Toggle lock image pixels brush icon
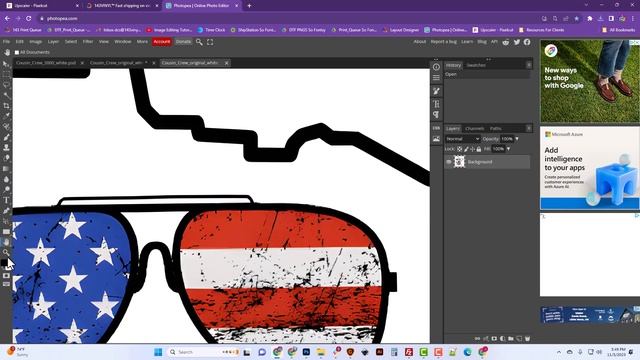 [466, 149]
